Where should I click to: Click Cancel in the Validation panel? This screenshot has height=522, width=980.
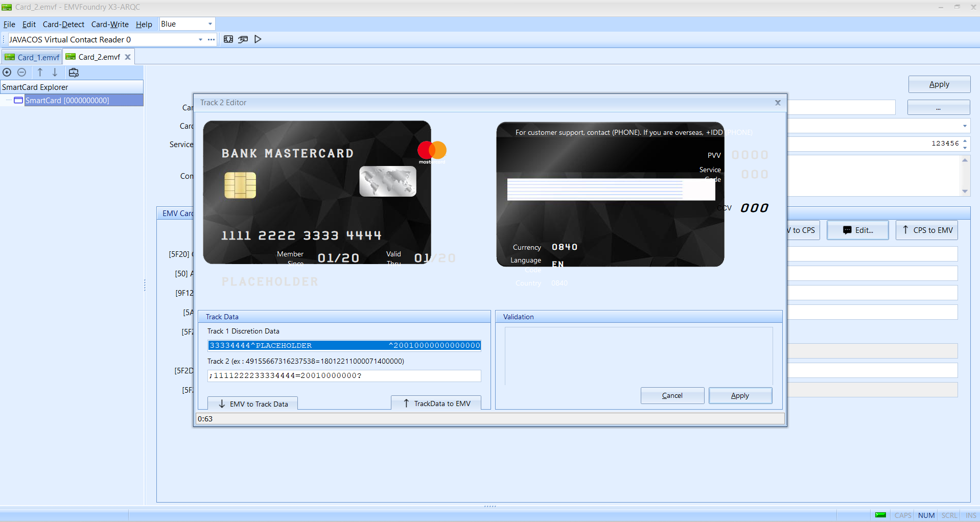click(x=672, y=395)
